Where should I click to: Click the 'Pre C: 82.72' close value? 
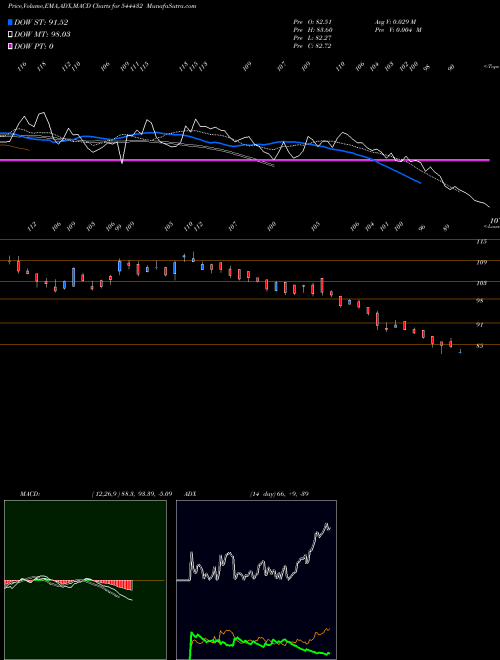click(314, 46)
